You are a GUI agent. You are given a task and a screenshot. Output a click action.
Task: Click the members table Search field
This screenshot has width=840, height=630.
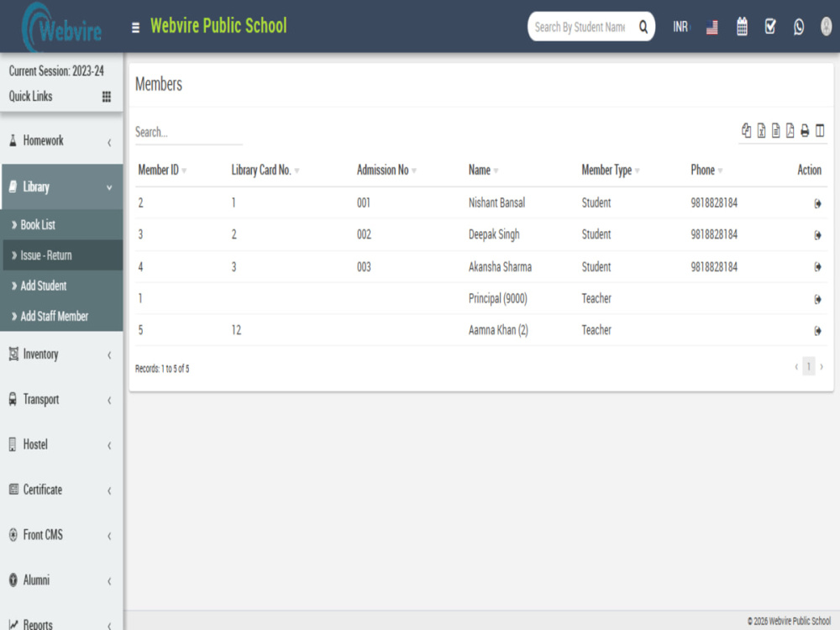tap(188, 133)
